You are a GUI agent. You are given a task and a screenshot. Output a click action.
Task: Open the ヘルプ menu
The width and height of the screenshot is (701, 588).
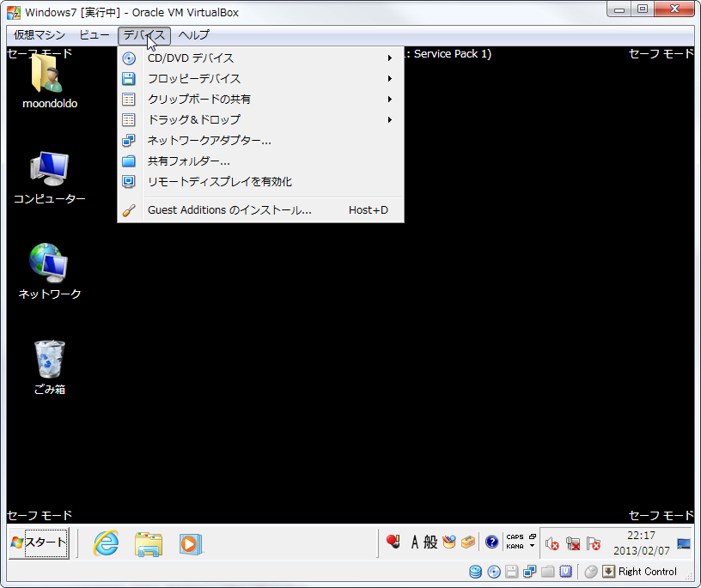pyautogui.click(x=193, y=35)
